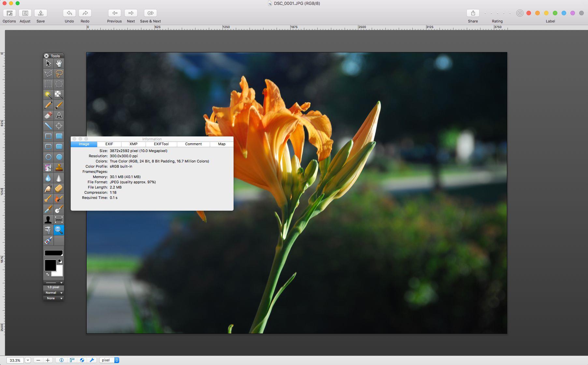Select the brush tool

[59, 105]
